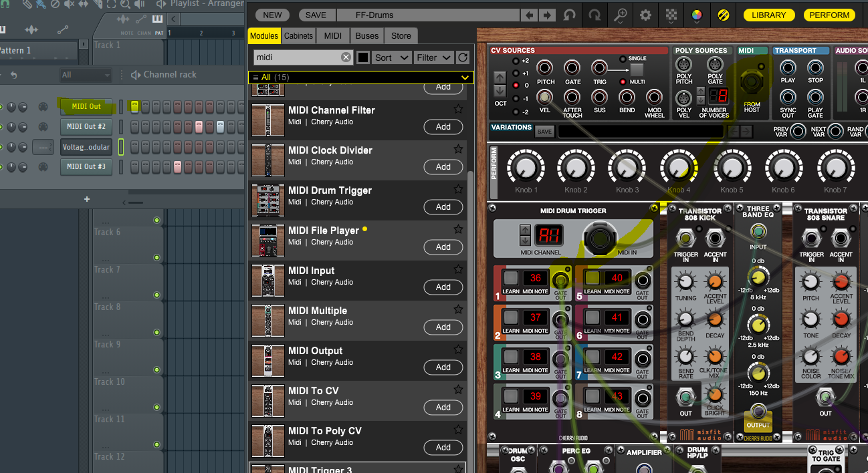868x473 pixels.
Task: Click the GATE jack in CV Sources
Action: [572, 67]
